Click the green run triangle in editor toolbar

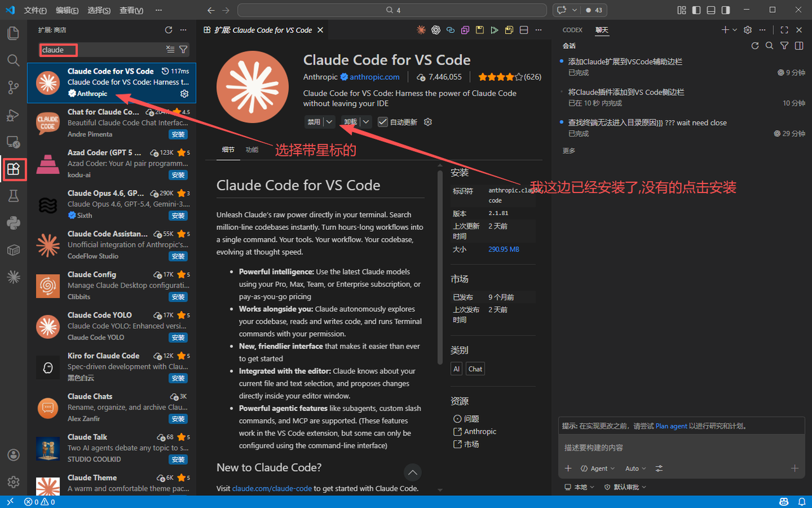pos(494,30)
